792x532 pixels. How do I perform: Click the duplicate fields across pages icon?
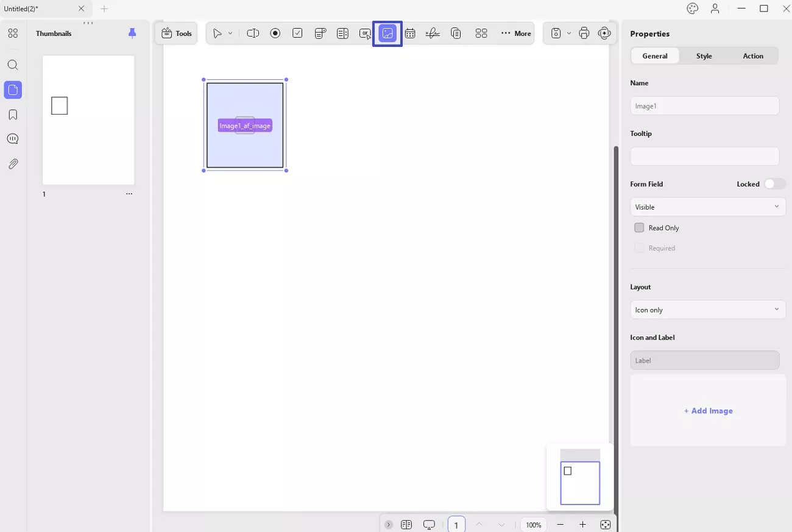pos(456,34)
